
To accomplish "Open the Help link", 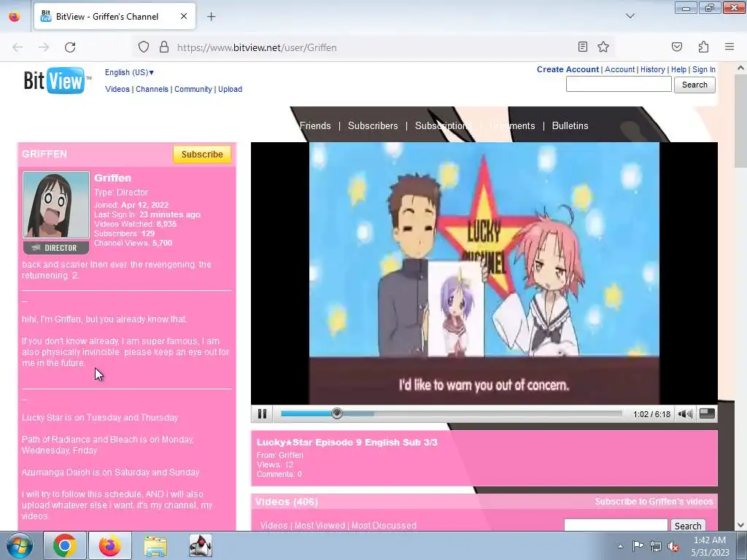I will [x=678, y=69].
